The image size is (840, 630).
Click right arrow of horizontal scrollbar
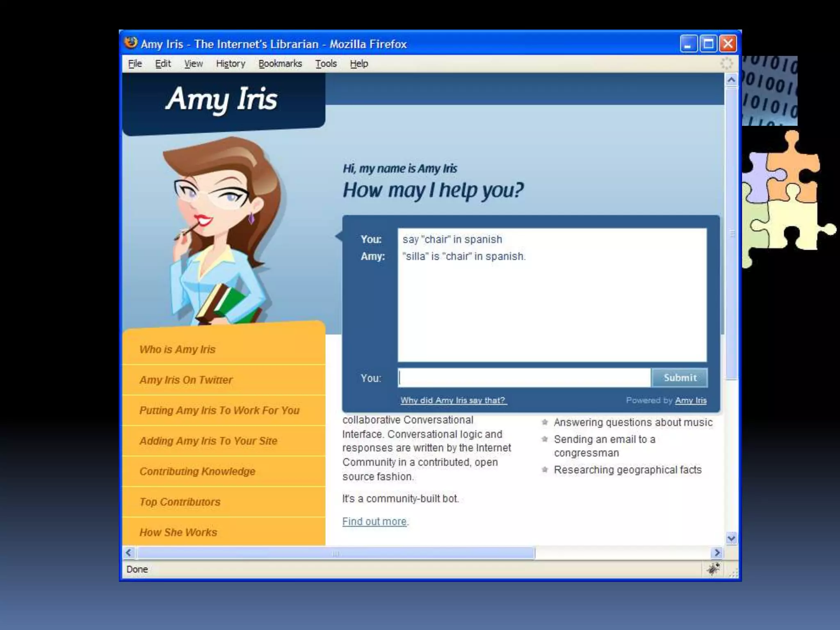coord(717,553)
